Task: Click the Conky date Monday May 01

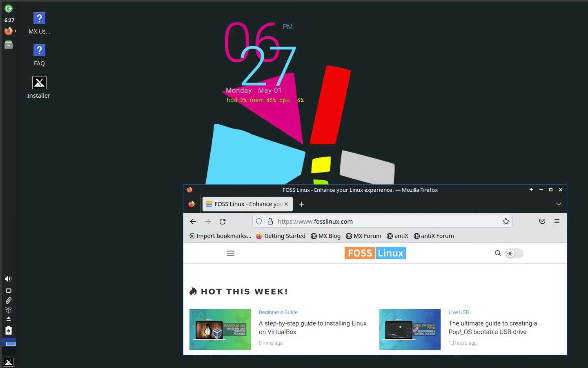Action: (254, 90)
